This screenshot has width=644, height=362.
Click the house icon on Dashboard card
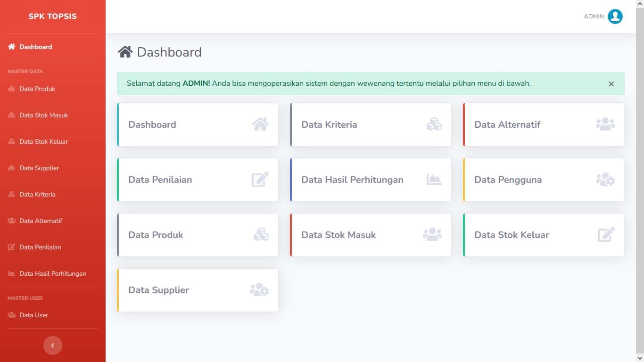(x=260, y=124)
